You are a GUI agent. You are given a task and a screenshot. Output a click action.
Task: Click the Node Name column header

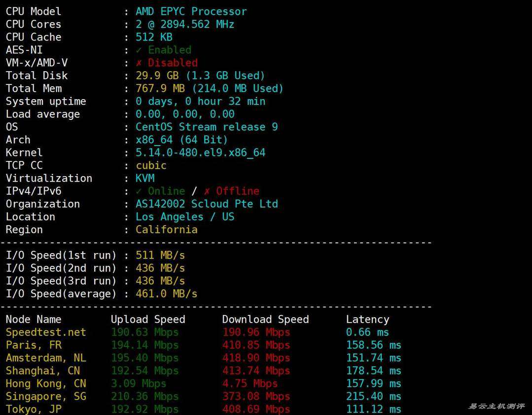(34, 319)
